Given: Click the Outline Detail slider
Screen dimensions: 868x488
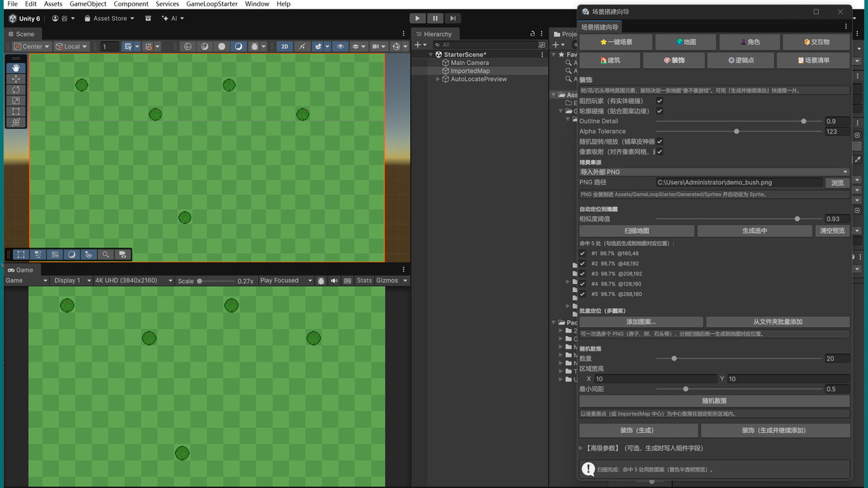Looking at the screenshot, I should 739,121.
